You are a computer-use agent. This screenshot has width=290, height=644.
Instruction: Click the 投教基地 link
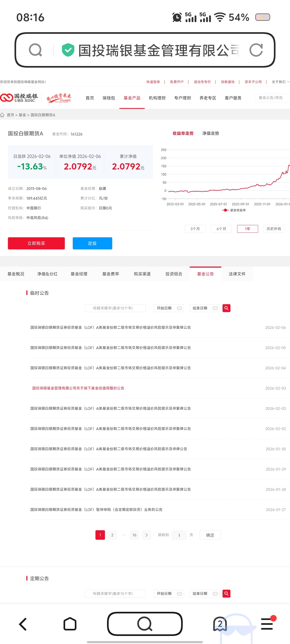(x=228, y=82)
